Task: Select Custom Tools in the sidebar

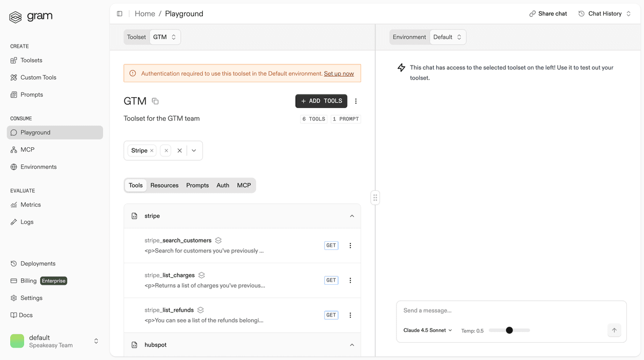Action: click(x=37, y=77)
